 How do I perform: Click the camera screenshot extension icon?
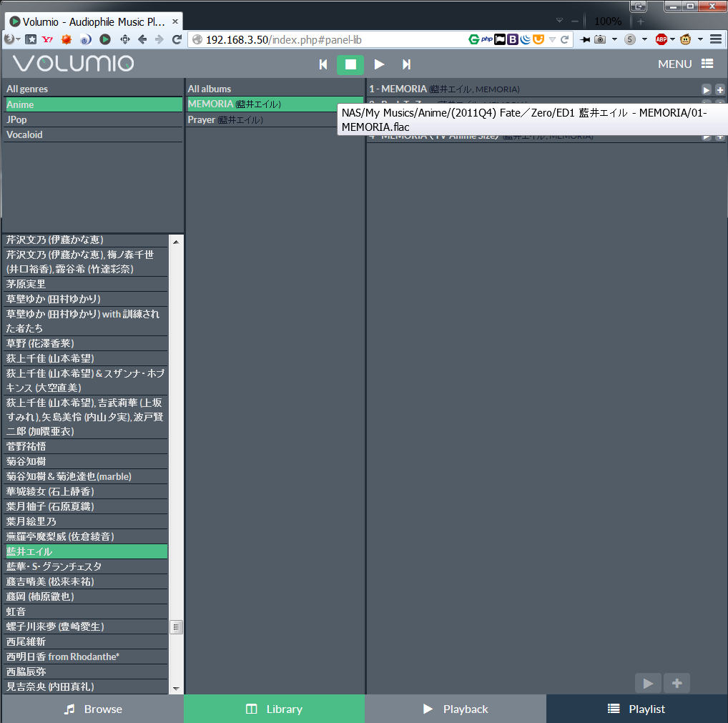(600, 39)
